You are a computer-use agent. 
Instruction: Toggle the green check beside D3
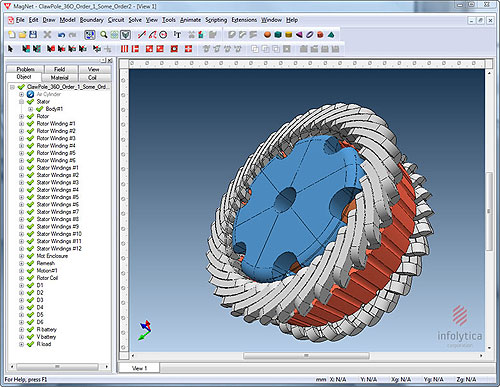(30, 300)
